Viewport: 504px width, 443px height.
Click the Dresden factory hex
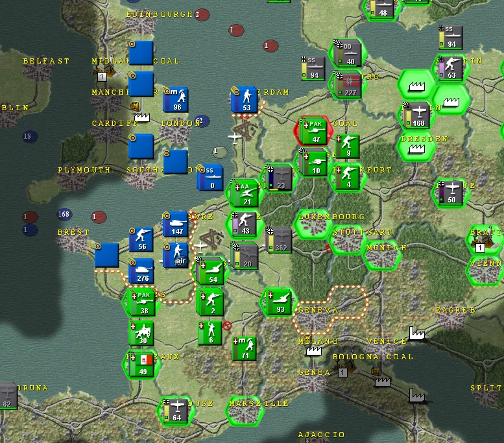click(416, 147)
